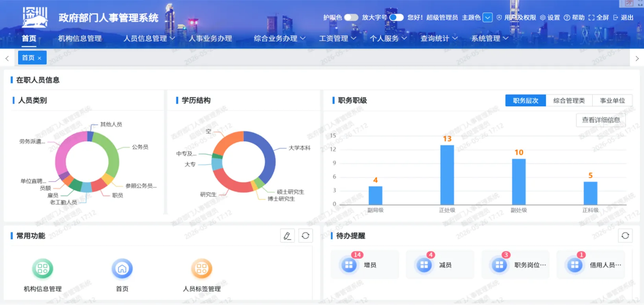Open 帮助 help icon
Screen dimensions: 644x305
click(x=567, y=18)
